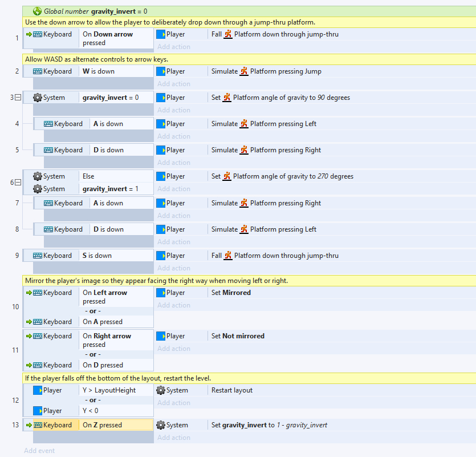Click 'Add action' under the 'S is down' event
The width and height of the screenshot is (476, 457).
174,268
